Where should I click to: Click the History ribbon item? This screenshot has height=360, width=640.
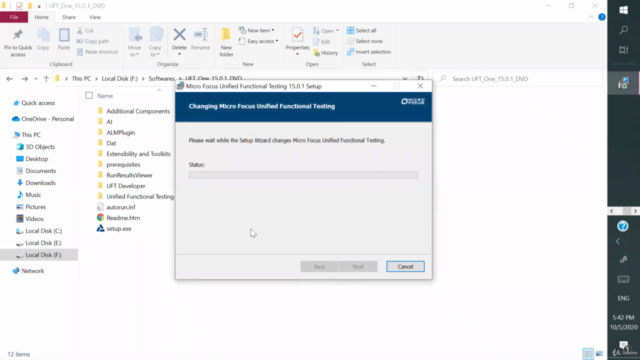click(326, 53)
